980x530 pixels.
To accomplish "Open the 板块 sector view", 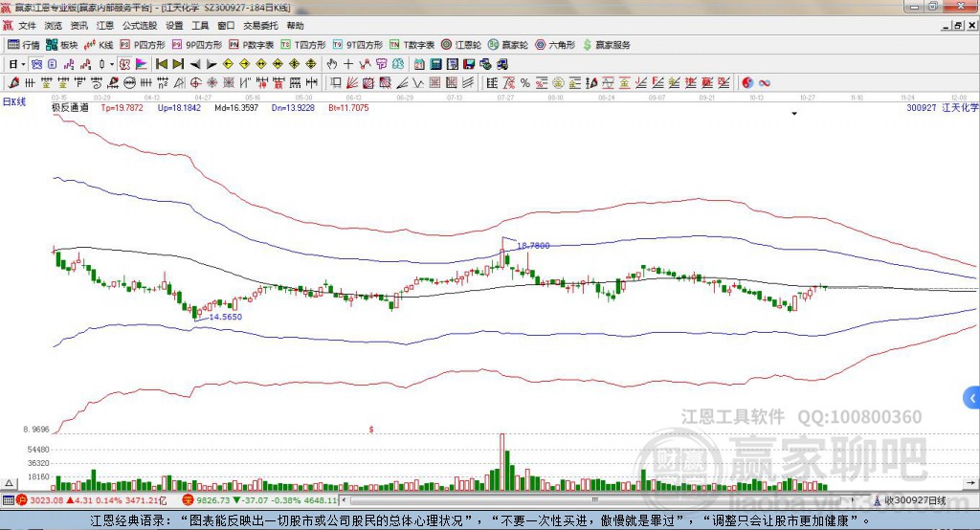I will click(x=62, y=45).
